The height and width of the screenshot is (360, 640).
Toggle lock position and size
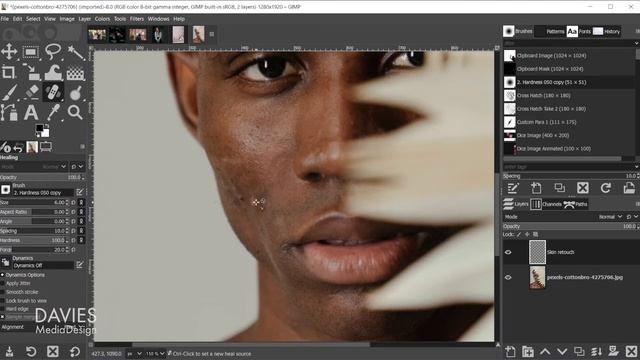527,234
